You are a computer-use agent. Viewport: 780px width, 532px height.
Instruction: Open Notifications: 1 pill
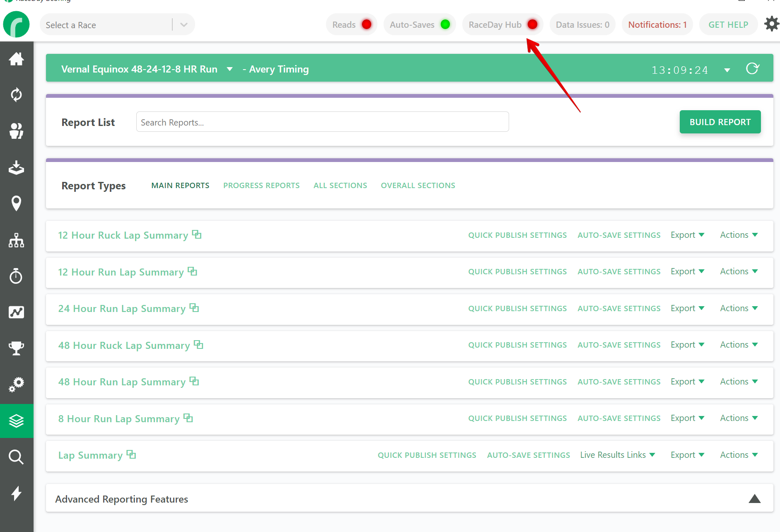click(657, 24)
